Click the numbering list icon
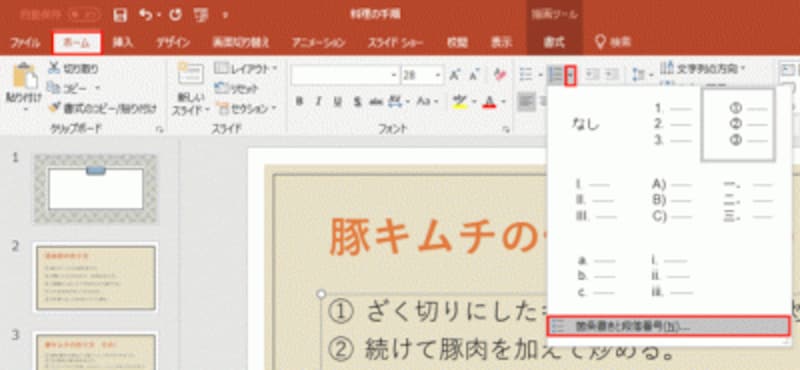This screenshot has height=370, width=800. (556, 76)
